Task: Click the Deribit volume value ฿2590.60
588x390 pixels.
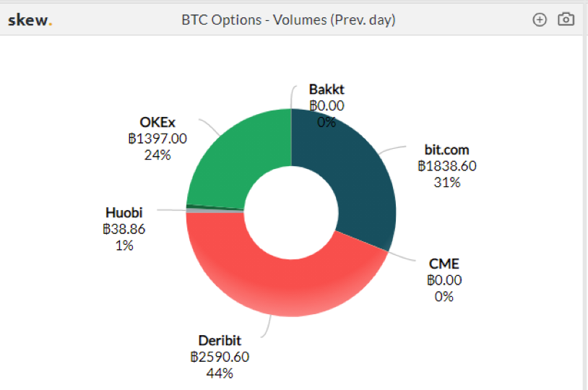Action: [220, 357]
